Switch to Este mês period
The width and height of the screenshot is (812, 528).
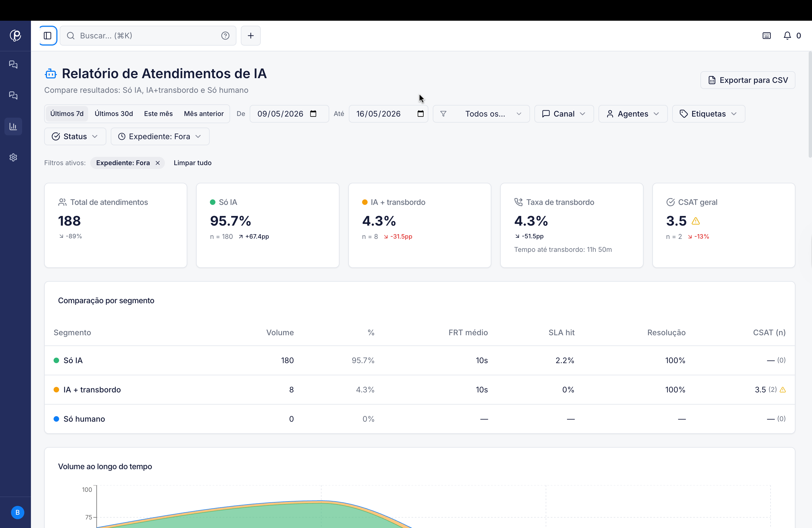pos(158,113)
